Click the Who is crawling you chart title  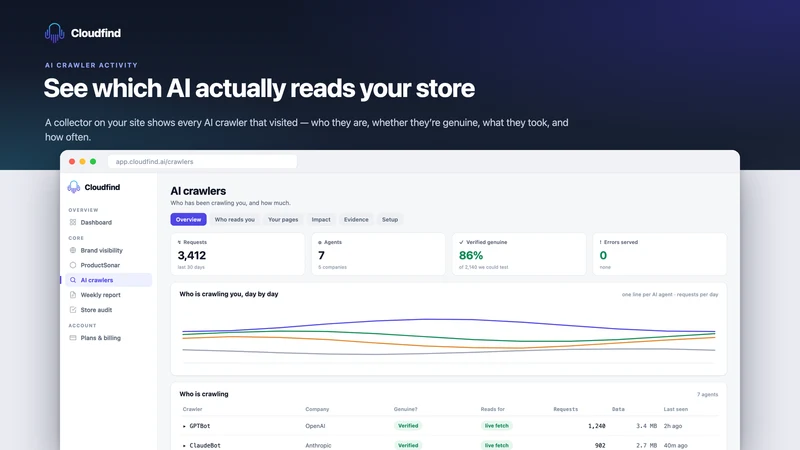pos(229,294)
